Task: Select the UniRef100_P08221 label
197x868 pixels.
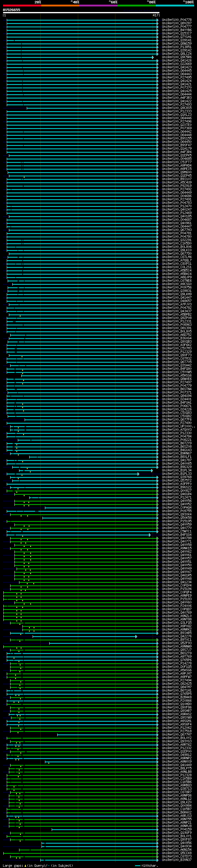Action: pyautogui.click(x=177, y=440)
